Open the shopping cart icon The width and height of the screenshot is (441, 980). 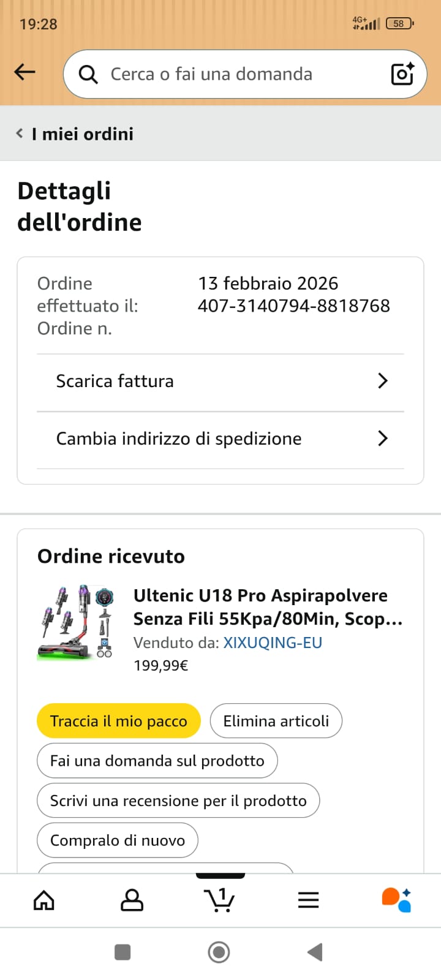[x=219, y=899]
